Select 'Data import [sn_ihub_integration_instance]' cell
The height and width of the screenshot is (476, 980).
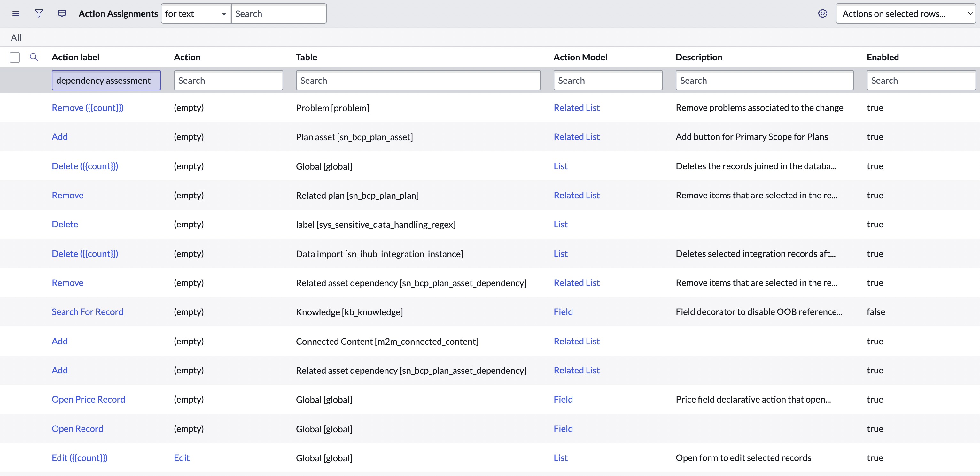click(x=379, y=254)
